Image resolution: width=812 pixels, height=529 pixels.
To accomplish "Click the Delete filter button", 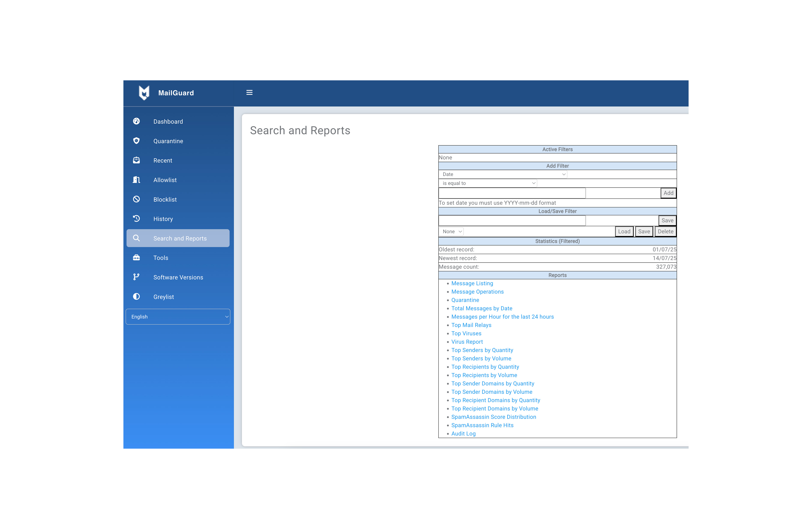I will pyautogui.click(x=666, y=232).
